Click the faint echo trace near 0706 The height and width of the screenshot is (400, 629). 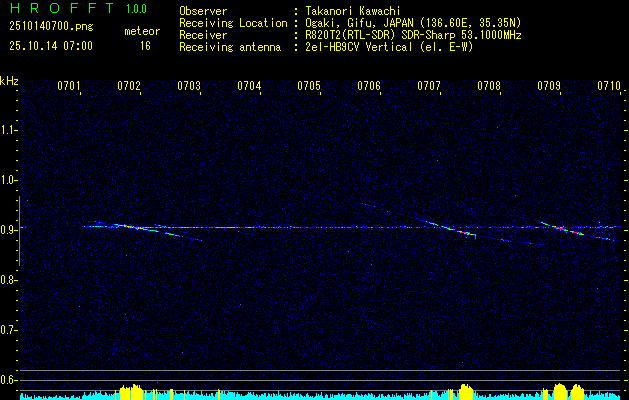373,207
